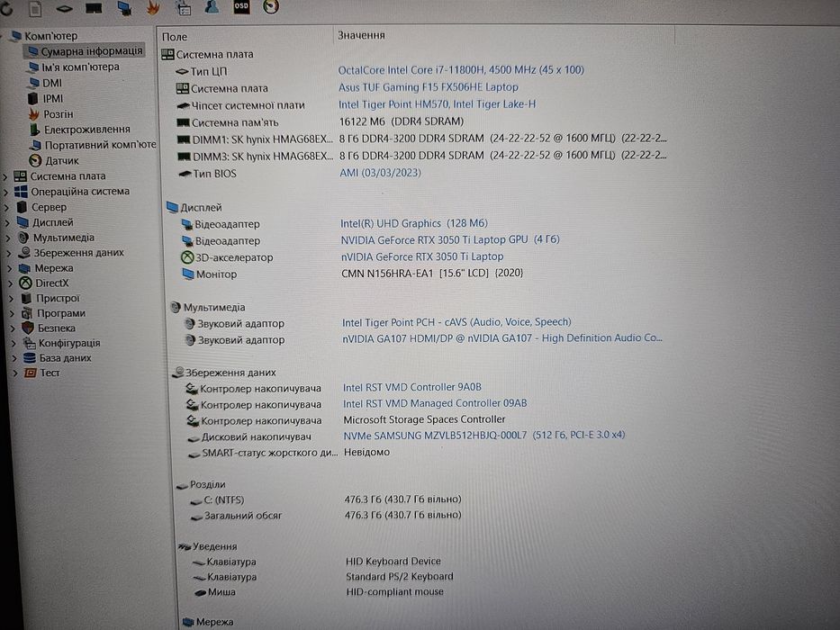Image resolution: width=840 pixels, height=630 pixels.
Task: Select the DIMM3: SK hynix row
Action: coord(421,156)
